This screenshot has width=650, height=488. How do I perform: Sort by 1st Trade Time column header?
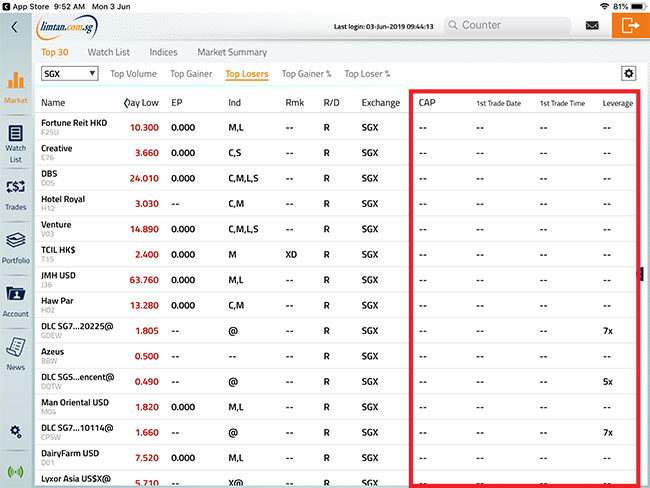click(562, 103)
